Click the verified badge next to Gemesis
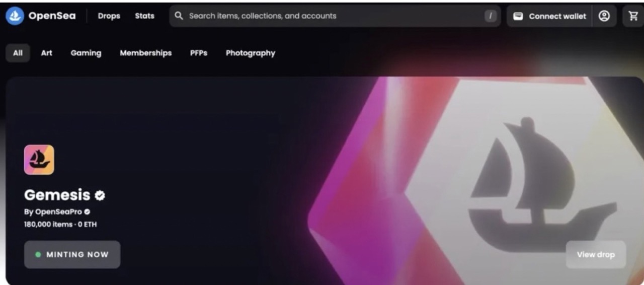This screenshot has height=285, width=644. coord(100,195)
